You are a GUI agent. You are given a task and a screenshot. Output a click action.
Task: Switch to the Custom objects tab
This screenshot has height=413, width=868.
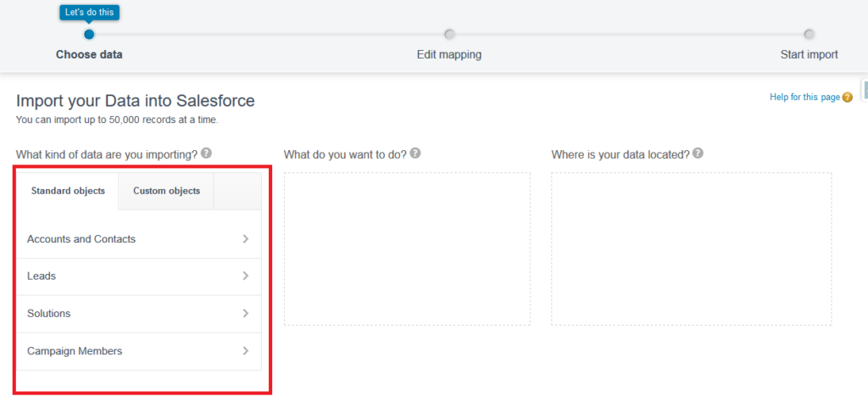167,191
